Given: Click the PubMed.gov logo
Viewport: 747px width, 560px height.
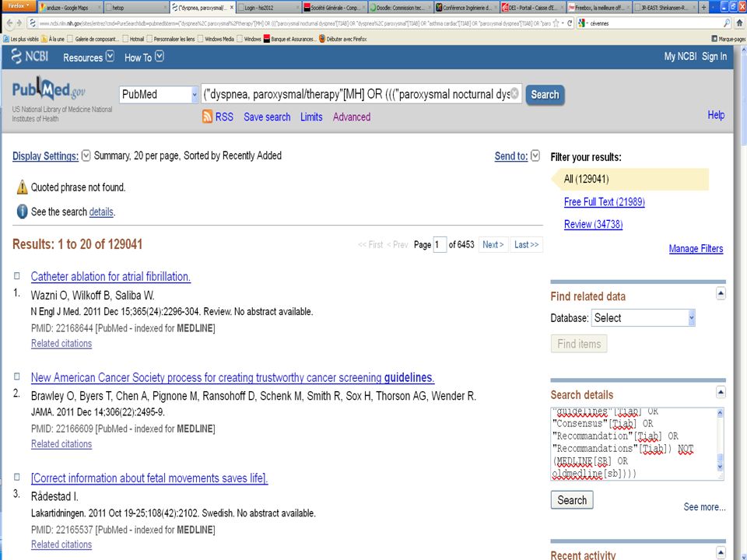Looking at the screenshot, I should 48,89.
